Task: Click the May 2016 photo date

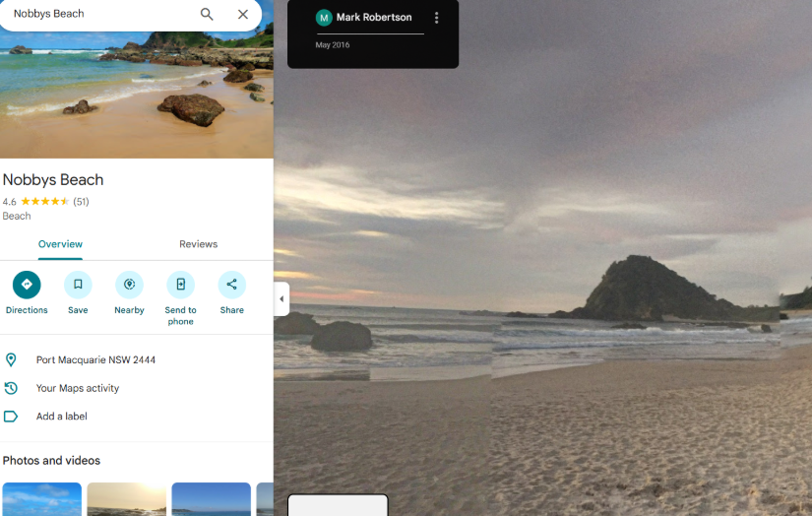Action: tap(333, 45)
